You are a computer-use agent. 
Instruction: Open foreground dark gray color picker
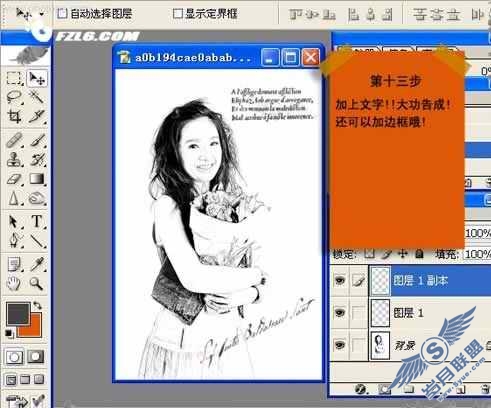(x=17, y=314)
